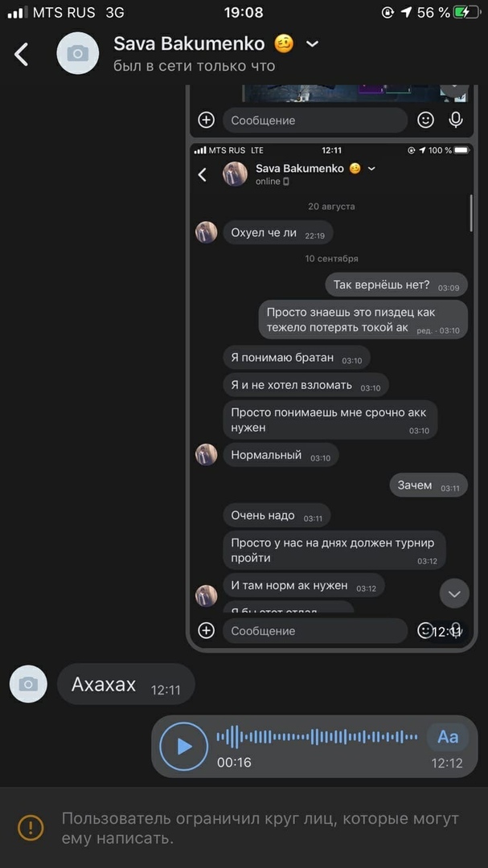Tap the battery indicator in the status bar
488x868 pixels.
click(x=467, y=12)
